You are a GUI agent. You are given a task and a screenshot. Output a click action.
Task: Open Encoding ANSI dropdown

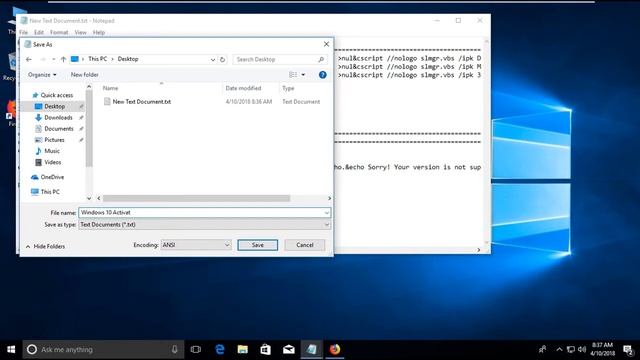pyautogui.click(x=196, y=245)
